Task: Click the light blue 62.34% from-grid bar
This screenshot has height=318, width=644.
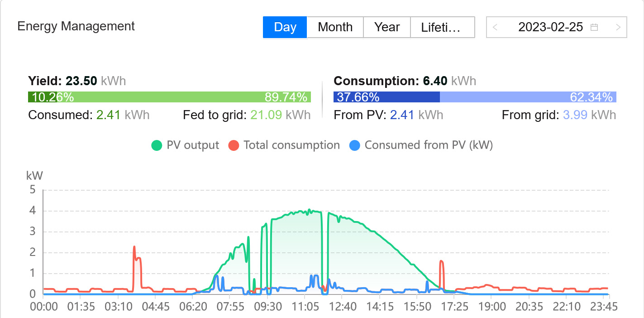Action: 528,97
